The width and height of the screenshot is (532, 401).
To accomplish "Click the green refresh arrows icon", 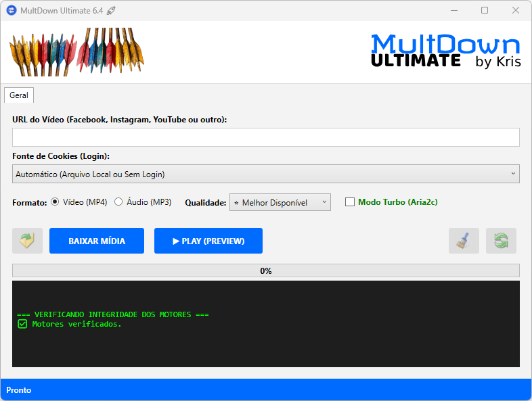I will [501, 241].
